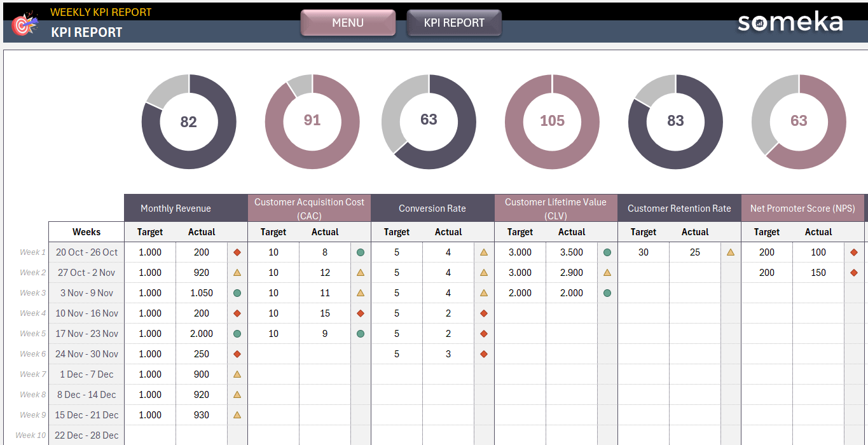Click Week 1 CLV green circle indicator
Viewport: 868px width, 445px height.
[607, 252]
